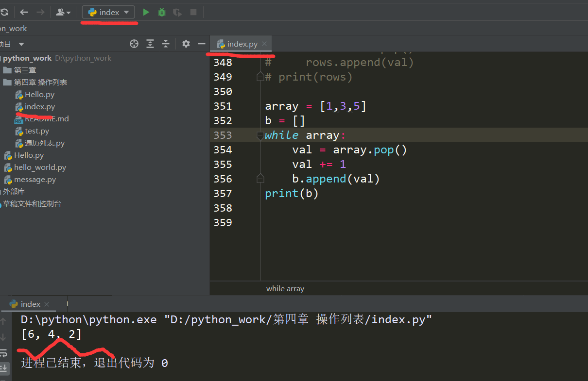
Task: Click the commented print(rows) line
Action: 309,77
